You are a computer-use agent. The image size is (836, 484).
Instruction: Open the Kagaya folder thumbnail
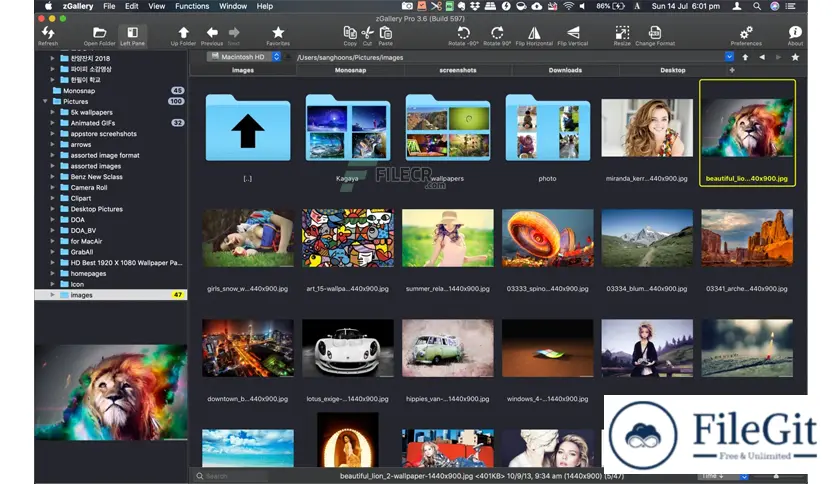pyautogui.click(x=348, y=128)
